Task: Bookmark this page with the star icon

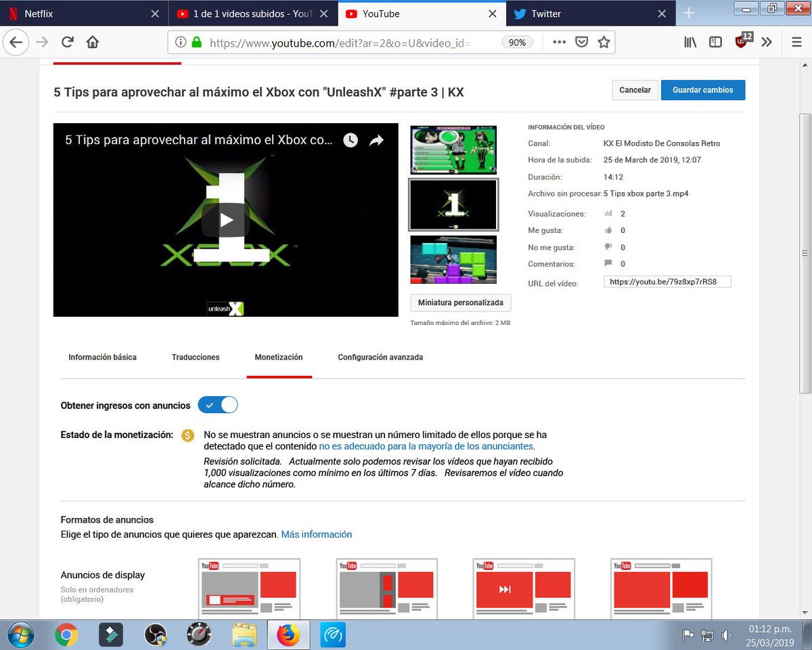Action: (604, 42)
